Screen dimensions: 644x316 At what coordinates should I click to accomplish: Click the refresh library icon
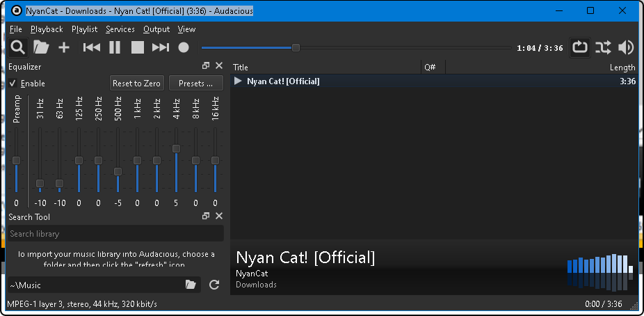[x=214, y=285]
